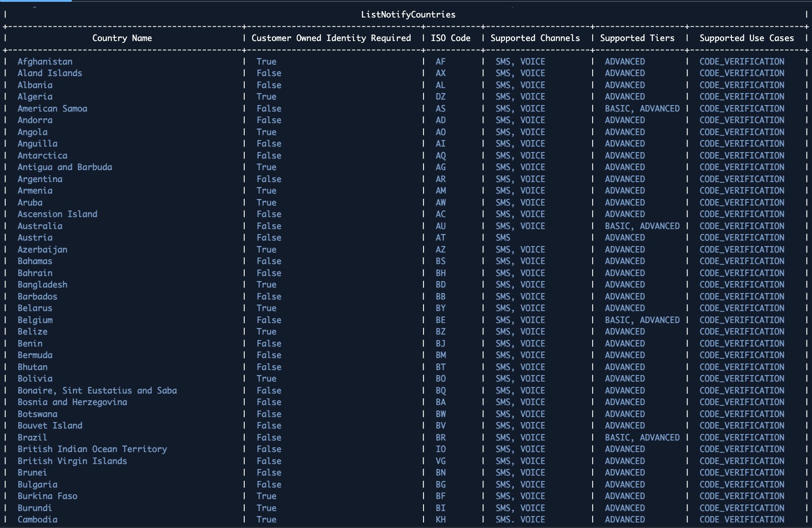
Task: Select the Belize country name
Action: (32, 331)
